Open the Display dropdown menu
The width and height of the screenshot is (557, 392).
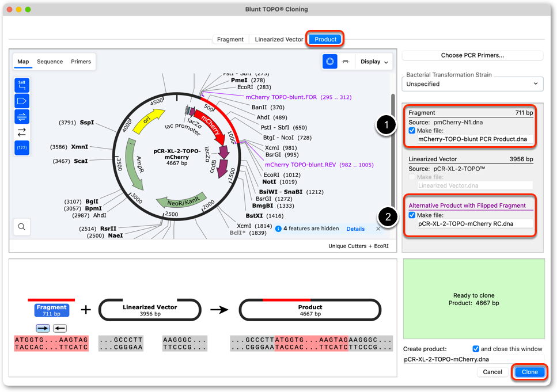click(x=374, y=62)
